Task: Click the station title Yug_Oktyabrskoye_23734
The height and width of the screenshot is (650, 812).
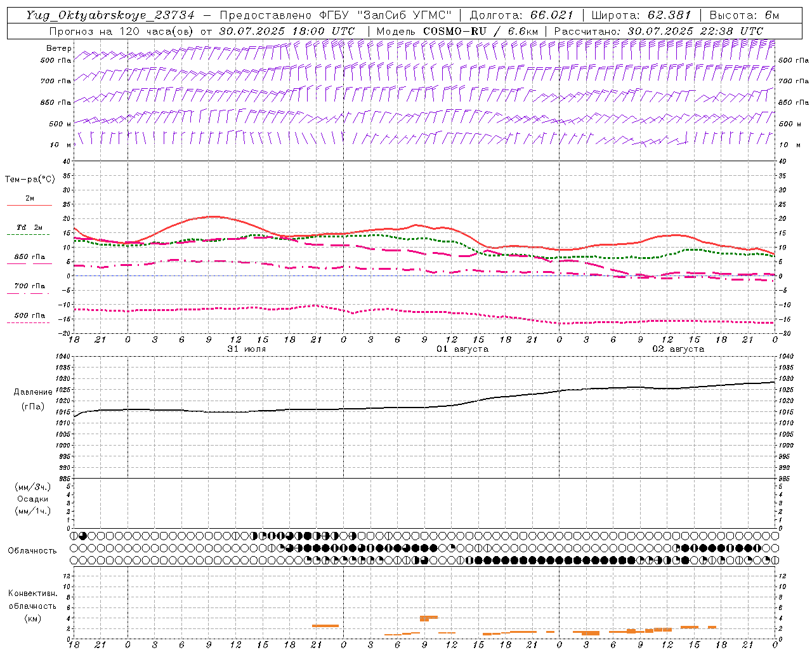Action: 110,15
